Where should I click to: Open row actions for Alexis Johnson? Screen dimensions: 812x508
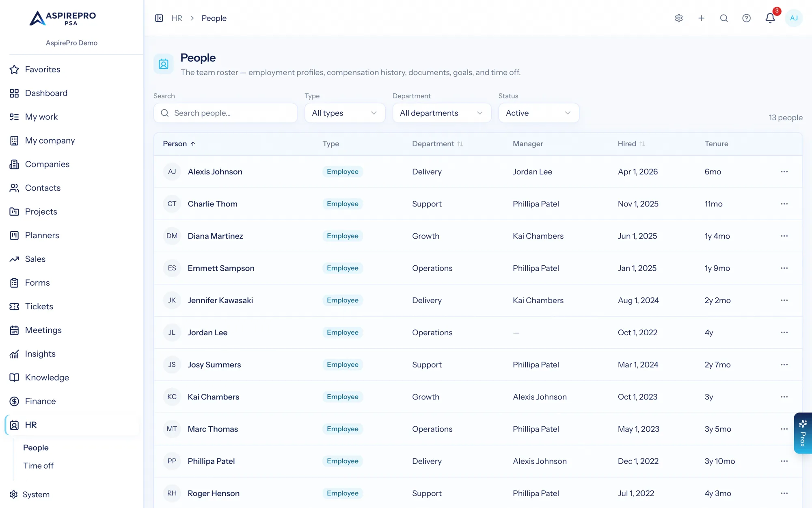click(x=784, y=172)
